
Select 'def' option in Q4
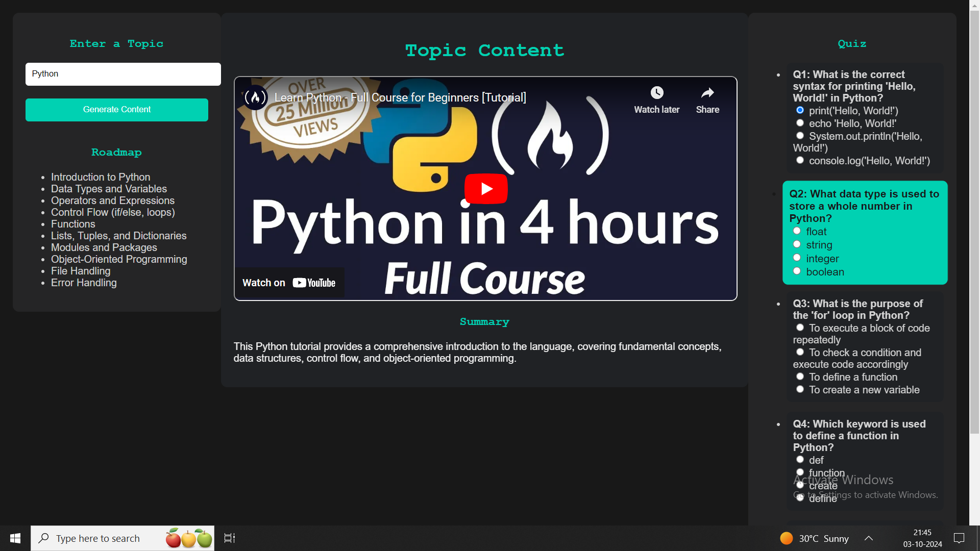tap(800, 460)
